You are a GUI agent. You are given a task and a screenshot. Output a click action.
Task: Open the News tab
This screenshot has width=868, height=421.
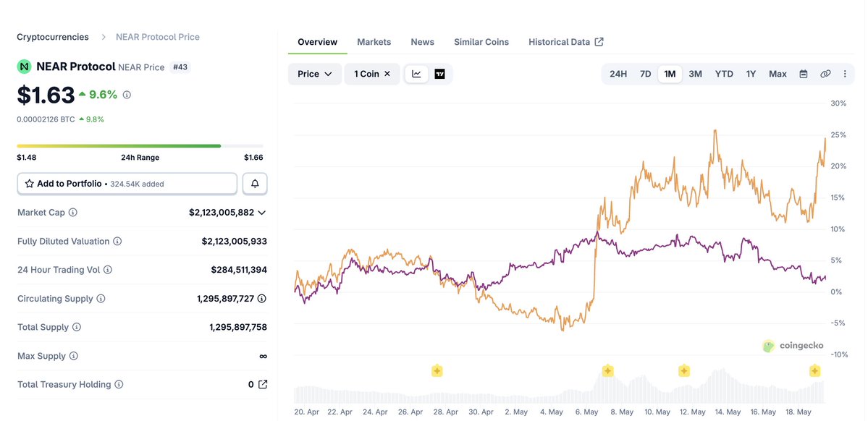[x=422, y=42]
